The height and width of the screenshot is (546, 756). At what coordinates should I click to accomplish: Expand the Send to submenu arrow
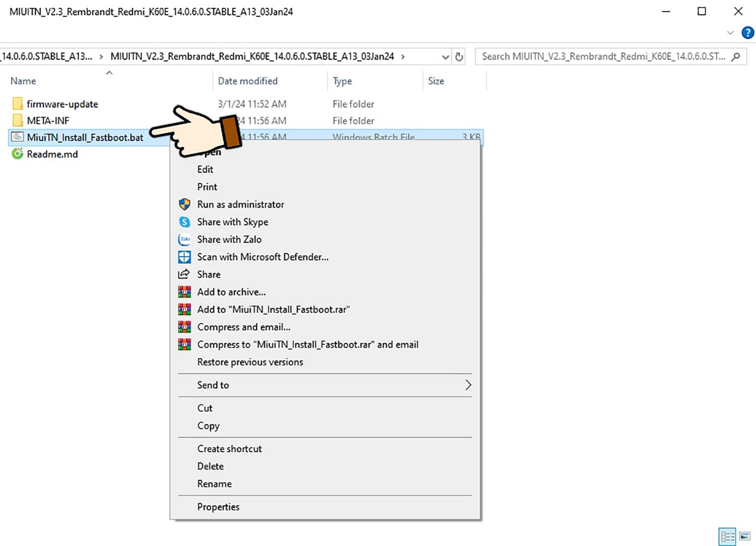(x=468, y=385)
